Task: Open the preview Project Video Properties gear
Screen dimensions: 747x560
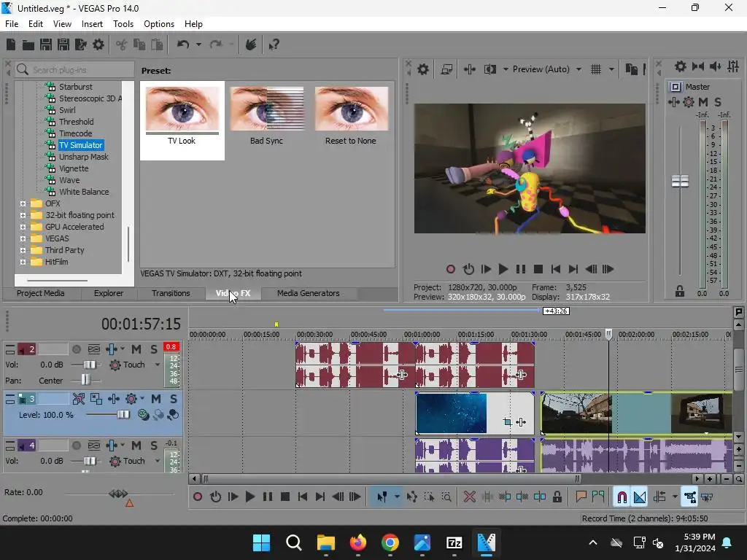Action: (422, 69)
